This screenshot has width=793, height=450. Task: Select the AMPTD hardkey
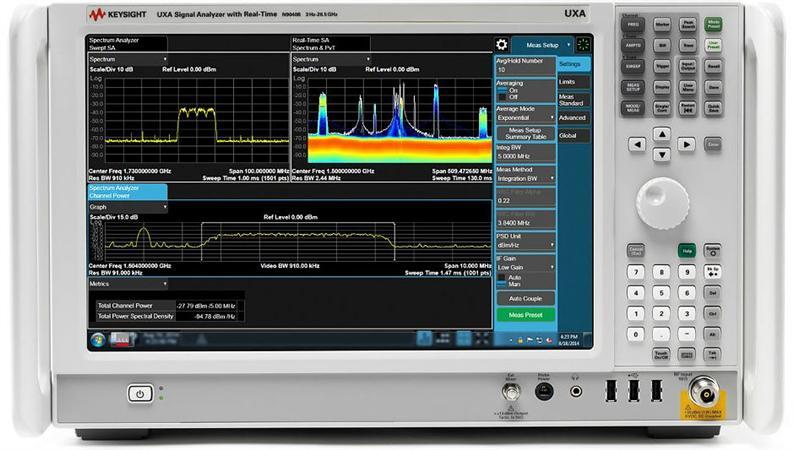633,45
